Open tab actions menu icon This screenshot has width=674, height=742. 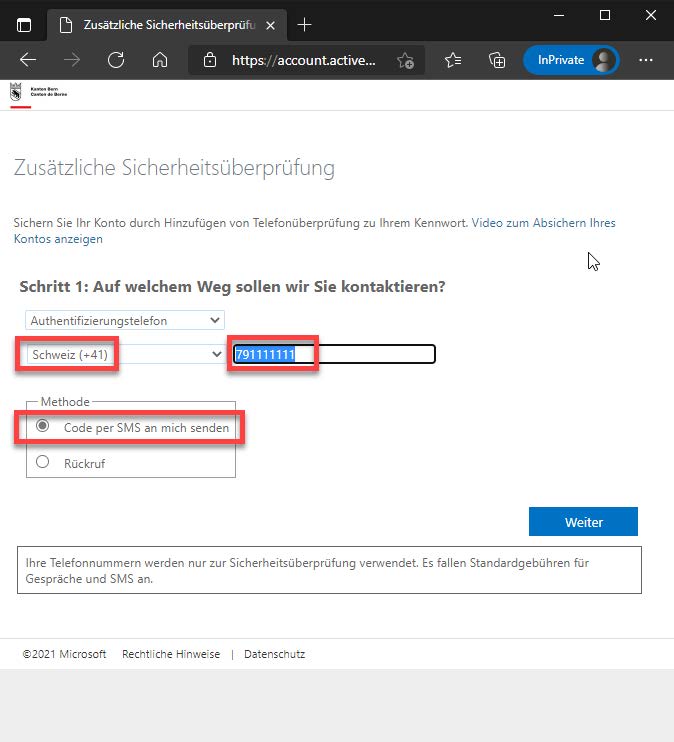24,24
